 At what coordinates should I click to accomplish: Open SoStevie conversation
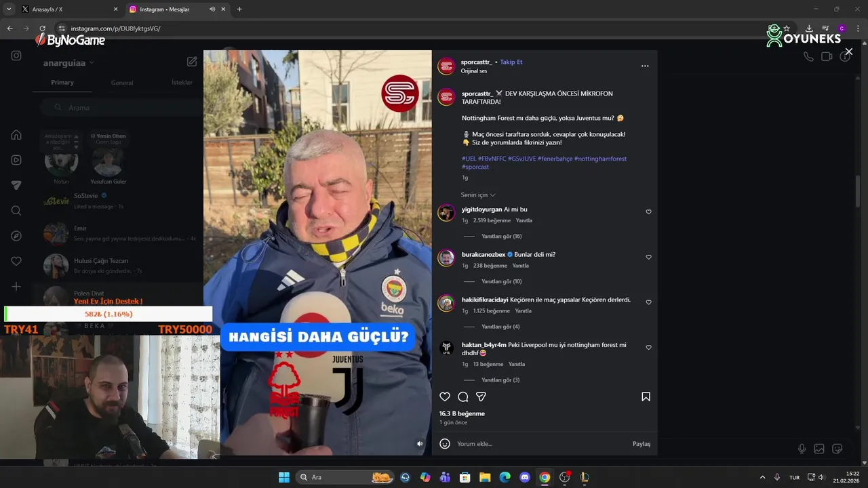(x=119, y=200)
